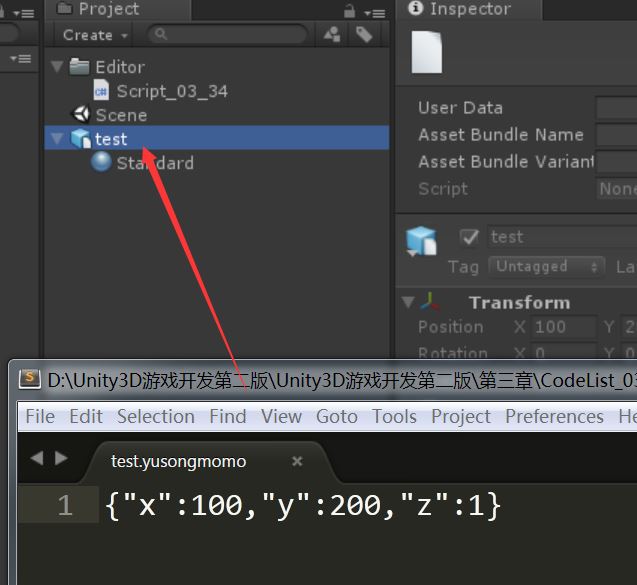Select the Standard material sphere icon
Screen dimensions: 637x585
coord(101,163)
